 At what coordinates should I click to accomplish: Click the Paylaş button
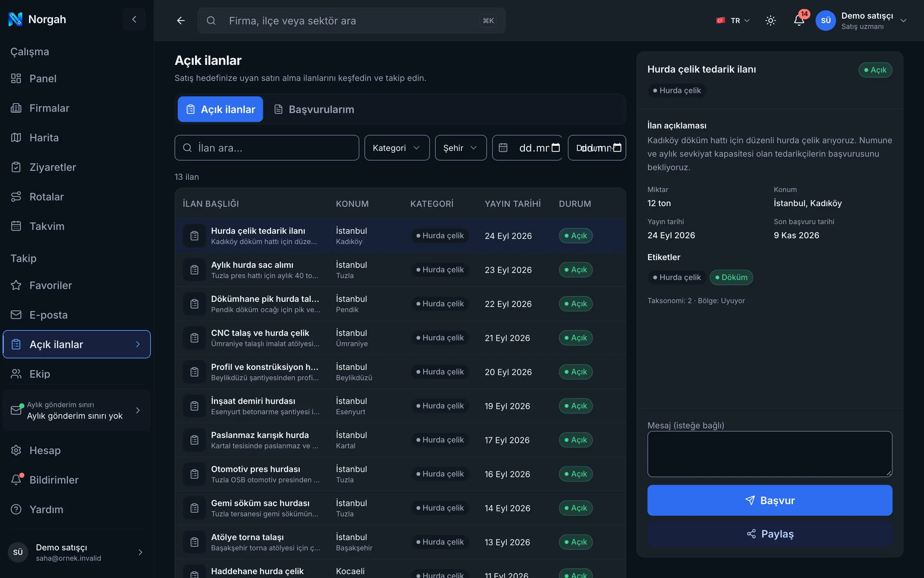(x=769, y=534)
